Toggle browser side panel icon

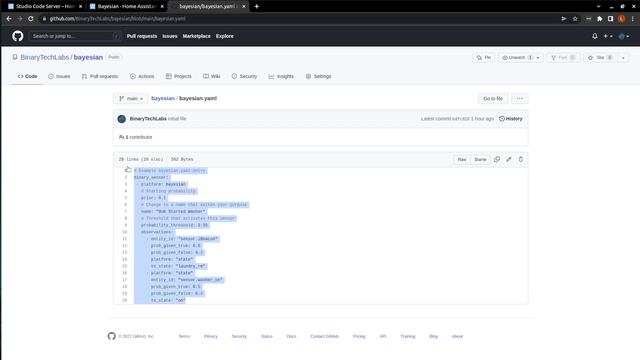pos(611,18)
